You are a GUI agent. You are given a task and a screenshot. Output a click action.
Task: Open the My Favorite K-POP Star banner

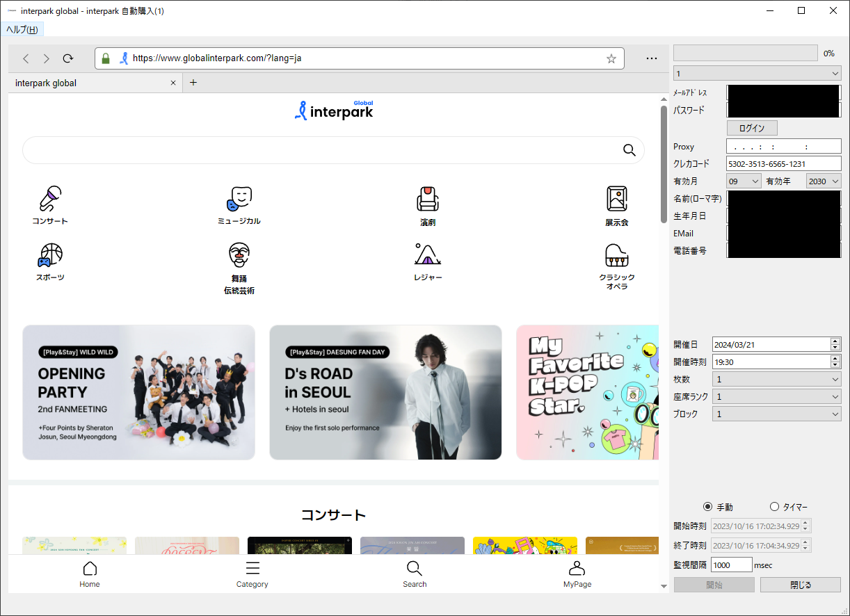tap(587, 392)
